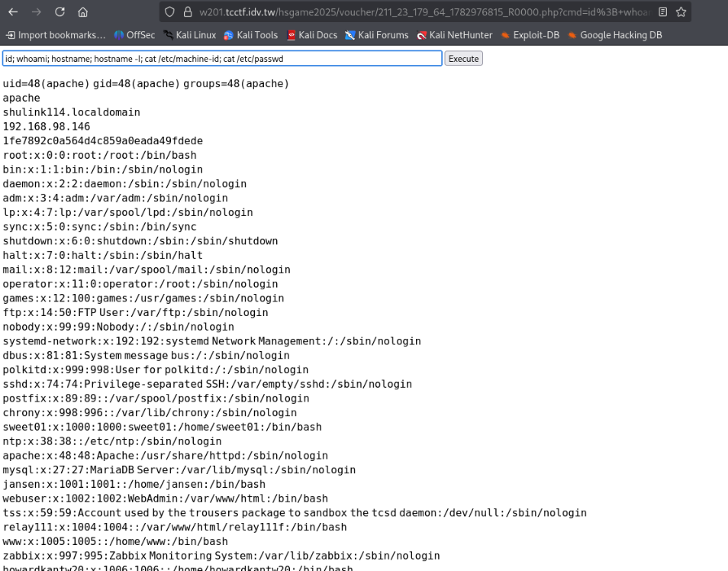This screenshot has width=728, height=571.
Task: Open the Exploit-DB bookmark
Action: (530, 35)
